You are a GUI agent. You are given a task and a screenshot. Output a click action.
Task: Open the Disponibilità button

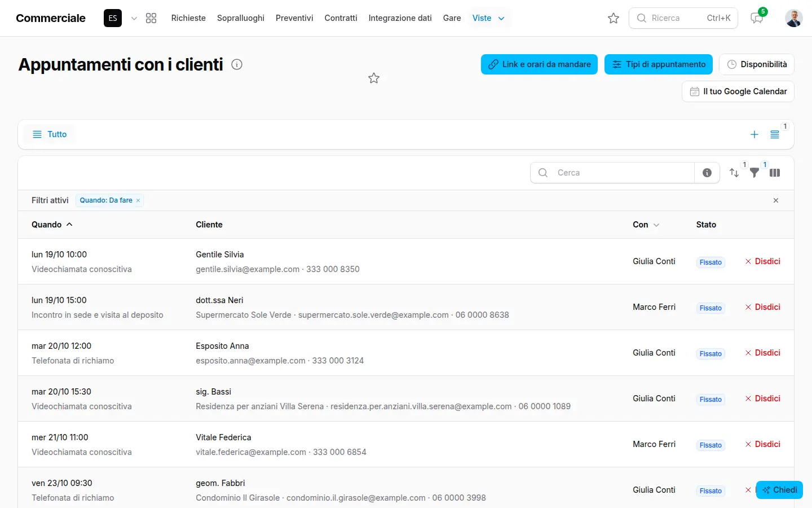757,64
